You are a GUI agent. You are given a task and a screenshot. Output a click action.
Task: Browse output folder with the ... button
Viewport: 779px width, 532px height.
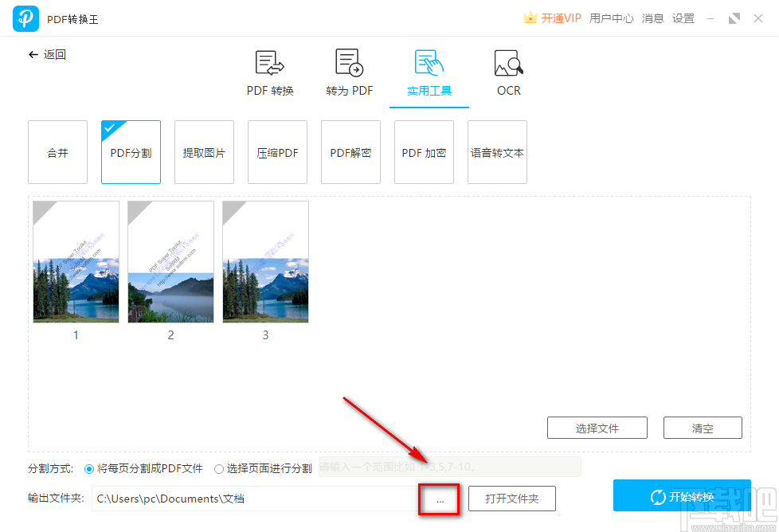[x=440, y=499]
